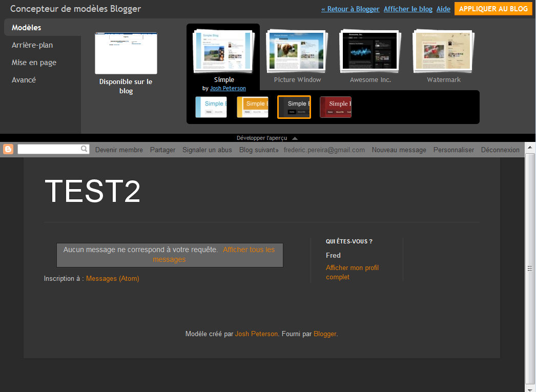Image resolution: width=536 pixels, height=392 pixels.
Task: Open the Avancé tab
Action: click(x=24, y=80)
